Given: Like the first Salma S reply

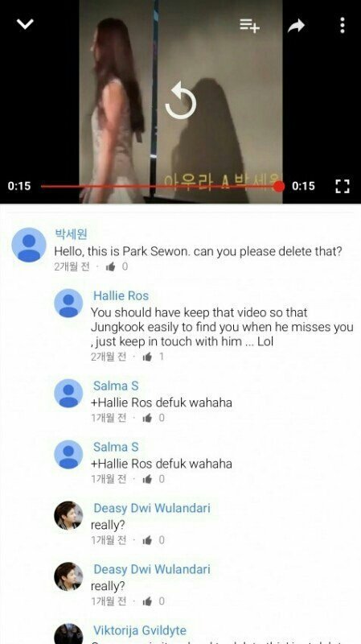Looking at the screenshot, I should pos(147,418).
